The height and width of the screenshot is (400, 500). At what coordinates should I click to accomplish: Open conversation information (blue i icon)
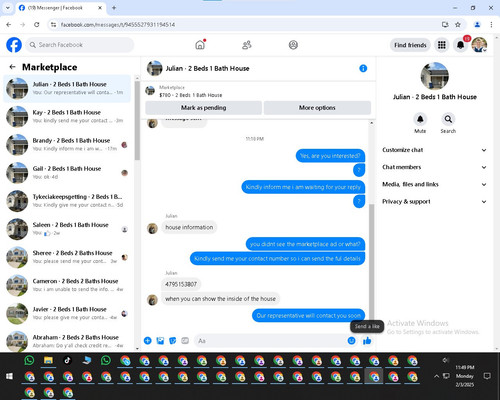click(x=363, y=68)
